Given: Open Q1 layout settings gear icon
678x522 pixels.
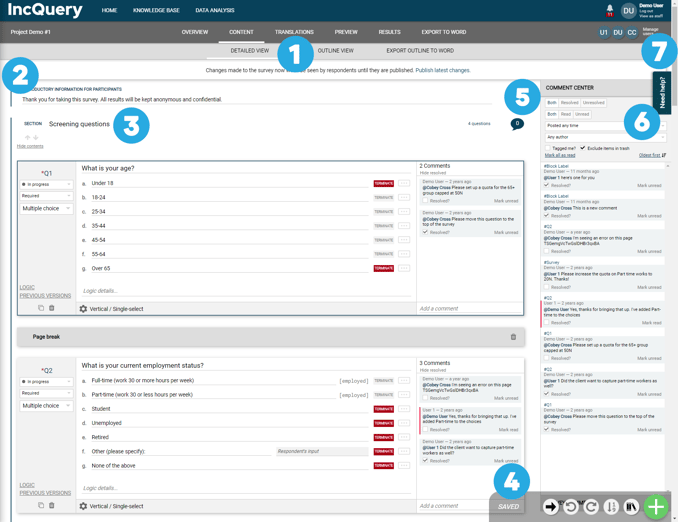Looking at the screenshot, I should (83, 309).
